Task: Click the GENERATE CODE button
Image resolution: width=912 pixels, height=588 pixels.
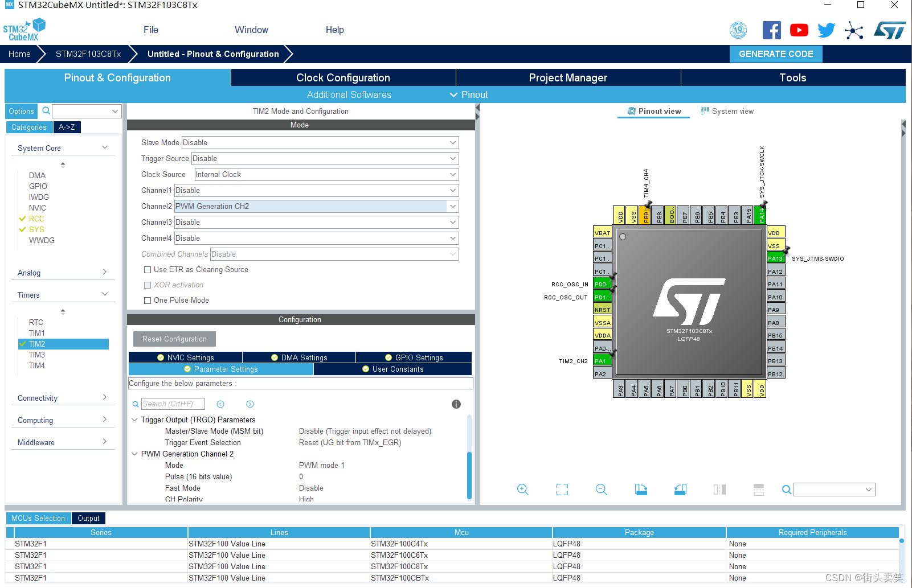Action: click(776, 54)
